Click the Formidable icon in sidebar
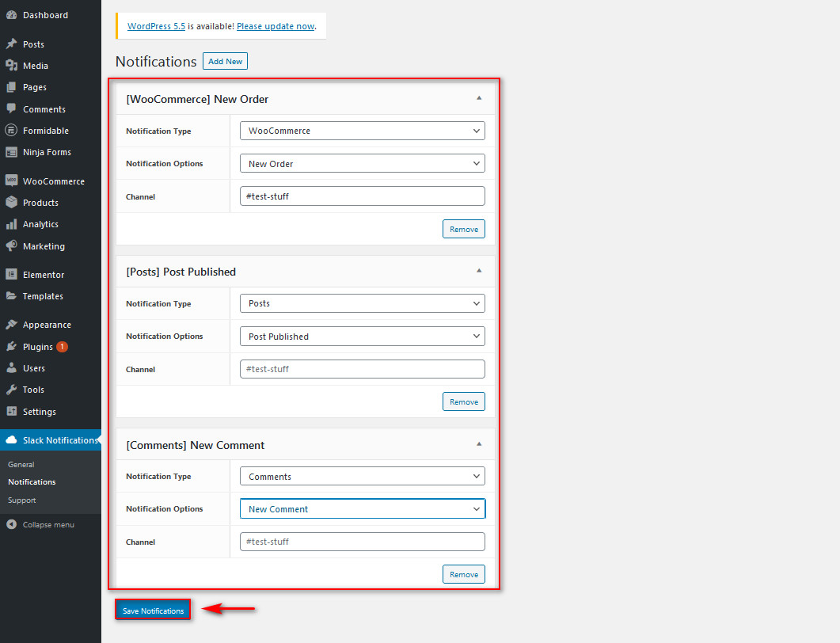 (x=11, y=130)
